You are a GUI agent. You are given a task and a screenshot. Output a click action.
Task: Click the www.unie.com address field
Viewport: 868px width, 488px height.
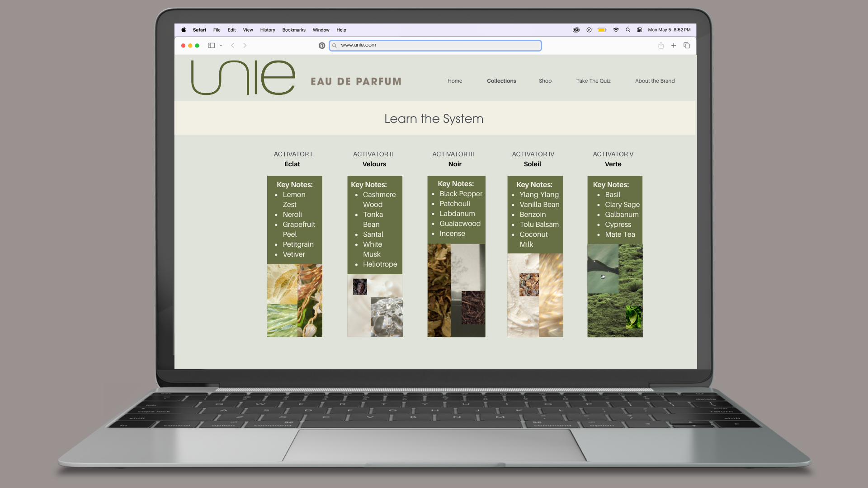435,45
